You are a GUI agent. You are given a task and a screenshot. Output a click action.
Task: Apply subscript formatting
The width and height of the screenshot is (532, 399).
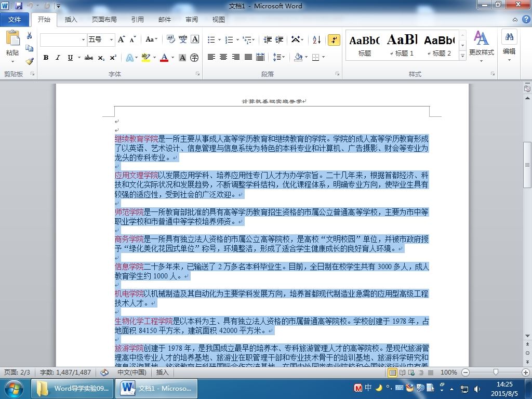101,58
